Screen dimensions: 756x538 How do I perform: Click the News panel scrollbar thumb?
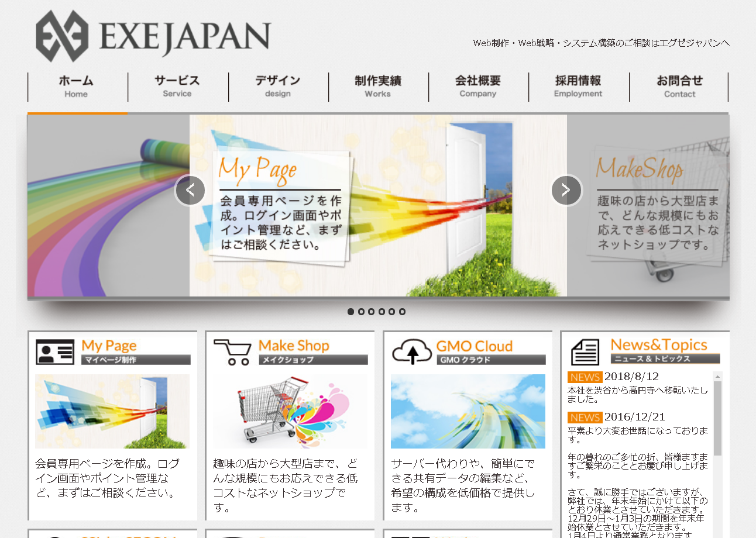[x=717, y=418]
